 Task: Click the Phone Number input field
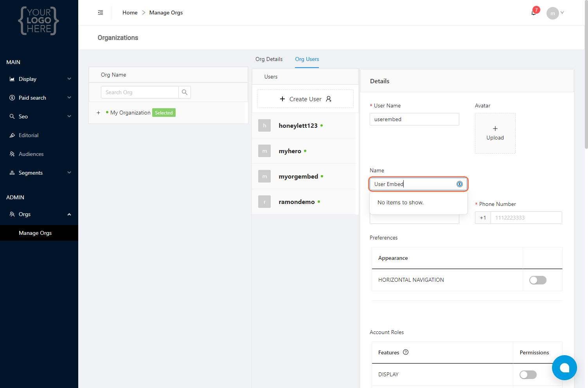click(526, 218)
